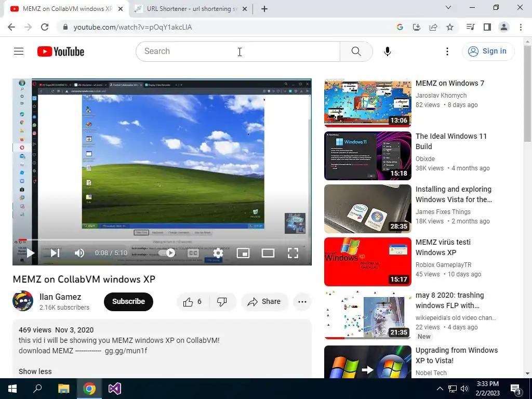This screenshot has height=399, width=532.
Task: Open a new browser tab
Action: pyautogui.click(x=264, y=9)
